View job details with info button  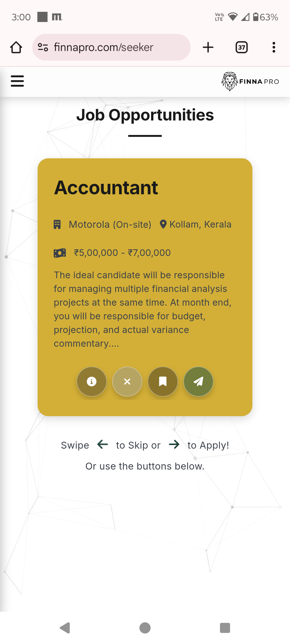[x=92, y=381]
